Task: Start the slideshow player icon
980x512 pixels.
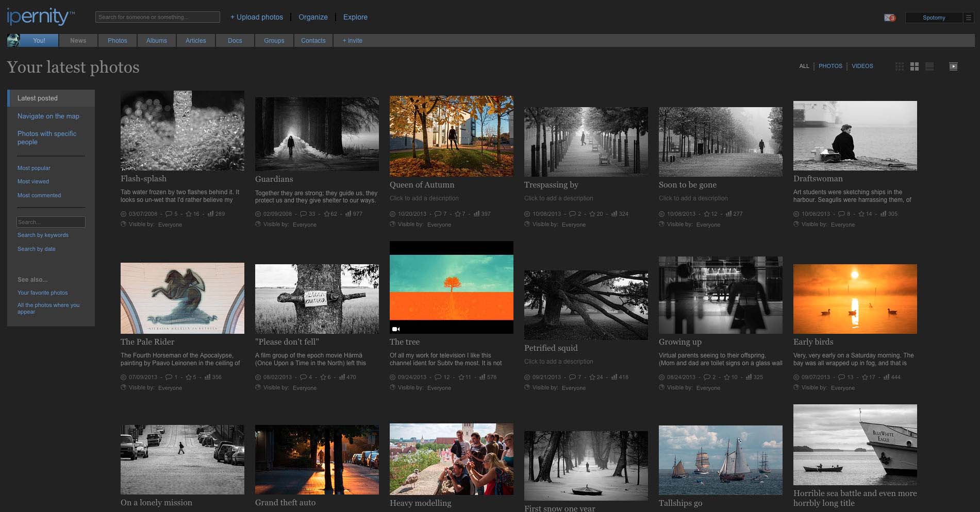Action: click(953, 66)
